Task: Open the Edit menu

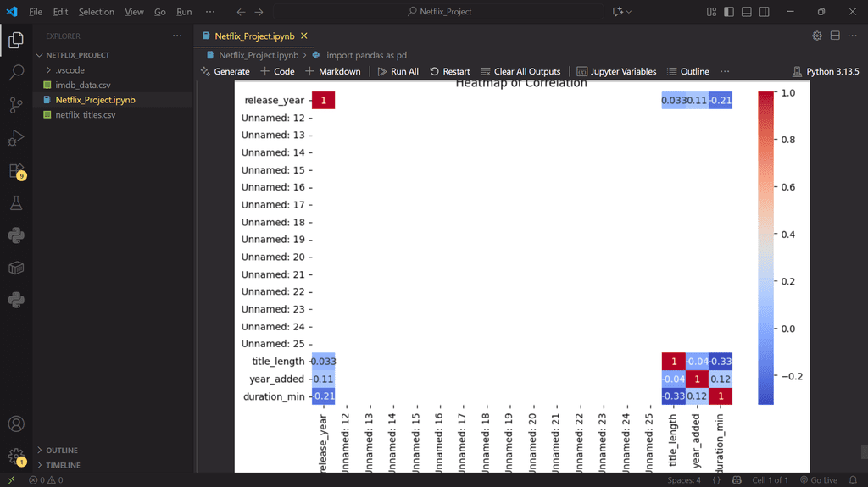Action: [x=60, y=12]
